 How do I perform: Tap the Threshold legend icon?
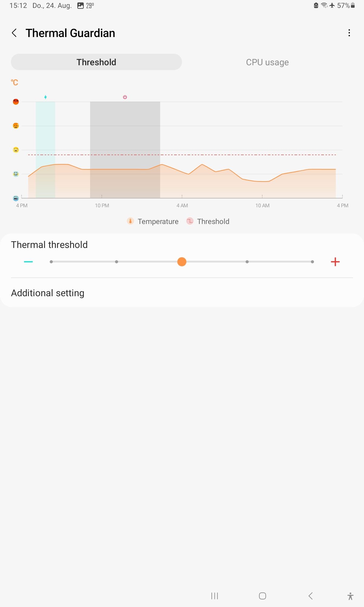tap(190, 221)
